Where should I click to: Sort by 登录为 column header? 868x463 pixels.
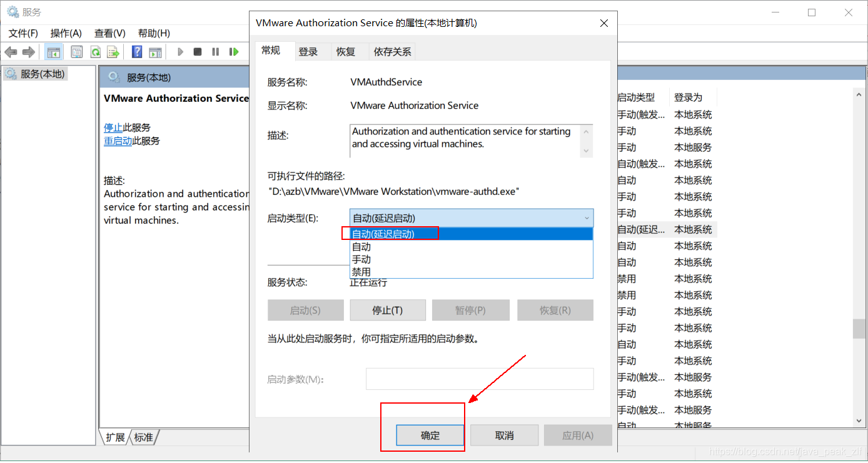click(x=693, y=97)
